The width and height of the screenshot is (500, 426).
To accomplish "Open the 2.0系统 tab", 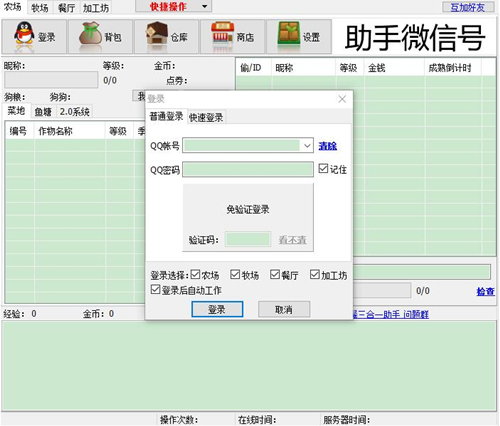I will coord(74,112).
